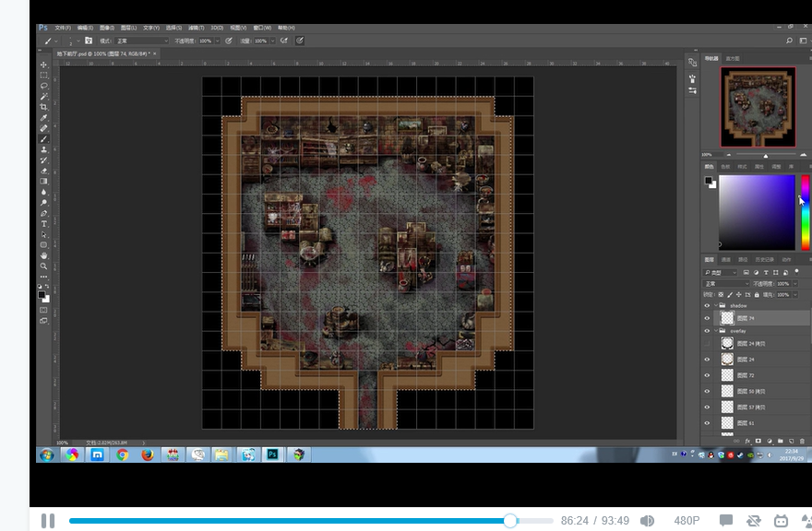Activate the Crop tool
Image resolution: width=812 pixels, height=531 pixels.
click(x=44, y=107)
